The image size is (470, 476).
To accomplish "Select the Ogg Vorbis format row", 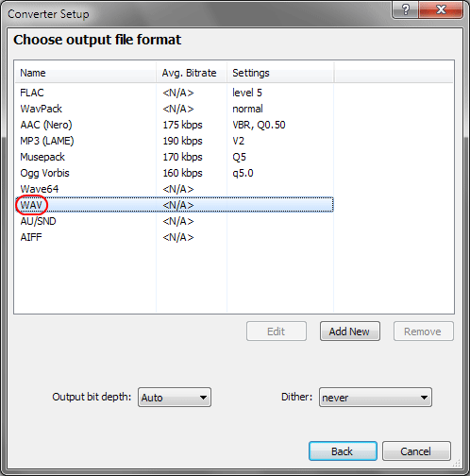I will tap(175, 173).
